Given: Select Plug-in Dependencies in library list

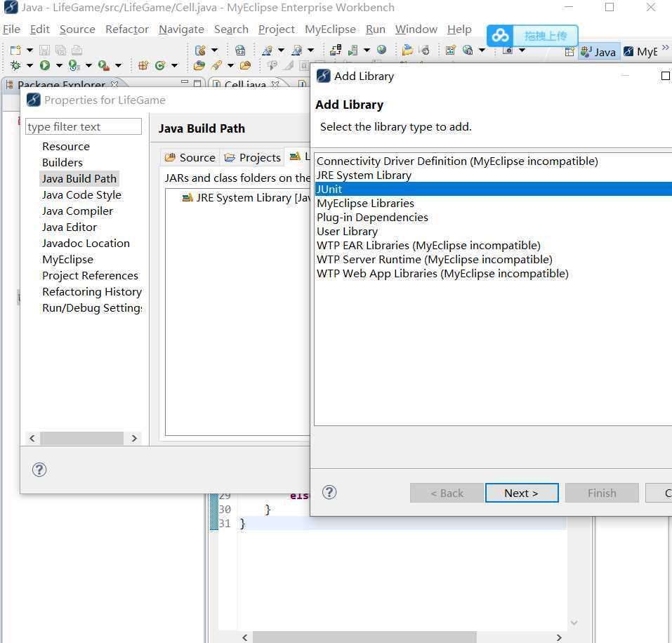Looking at the screenshot, I should coord(493,217).
